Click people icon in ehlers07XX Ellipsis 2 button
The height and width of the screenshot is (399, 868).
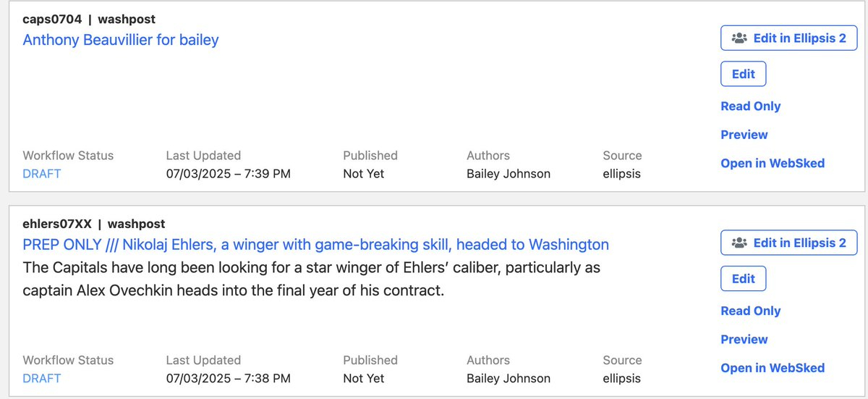(739, 243)
